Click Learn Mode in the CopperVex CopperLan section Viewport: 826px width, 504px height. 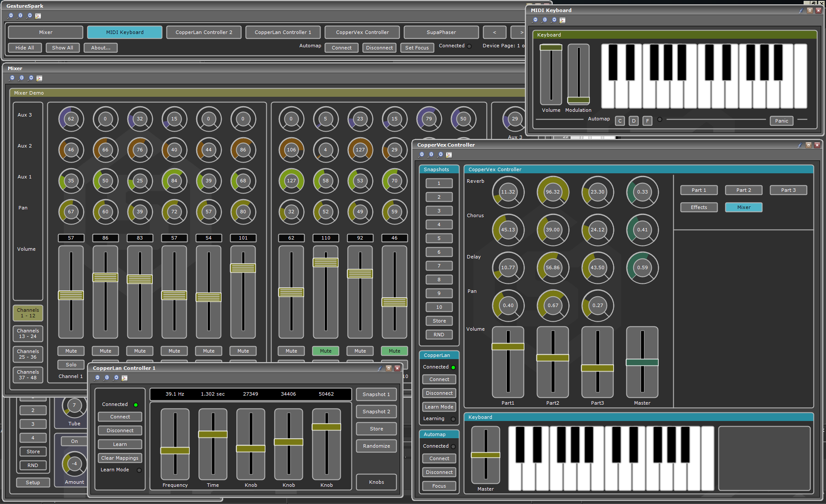point(439,407)
